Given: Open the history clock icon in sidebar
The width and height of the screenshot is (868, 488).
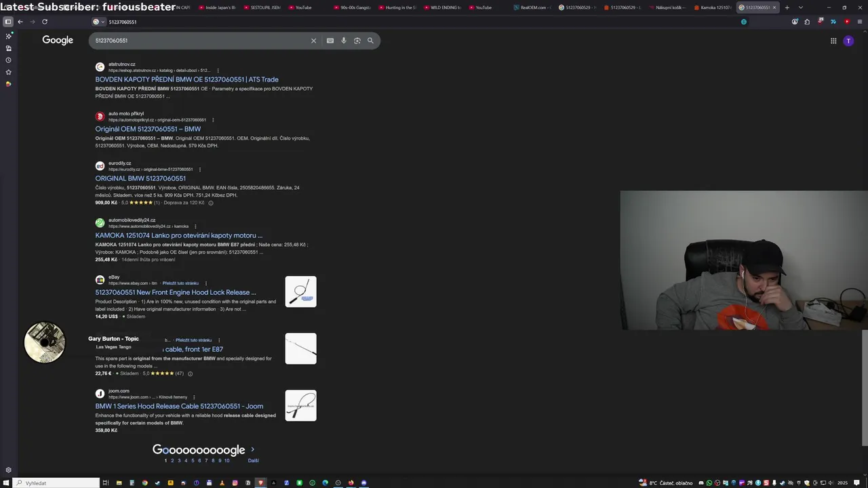Looking at the screenshot, I should [x=8, y=60].
